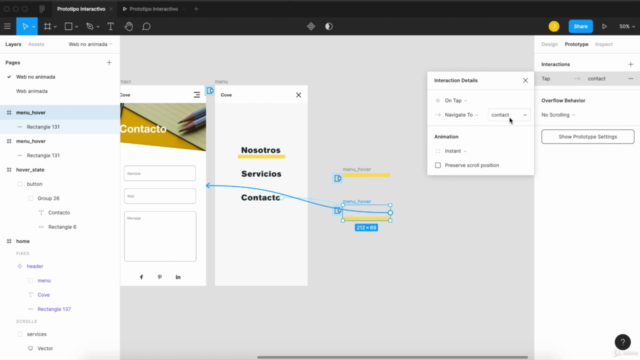This screenshot has height=360, width=640.
Task: Switch to the Assets tab
Action: pos(36,44)
